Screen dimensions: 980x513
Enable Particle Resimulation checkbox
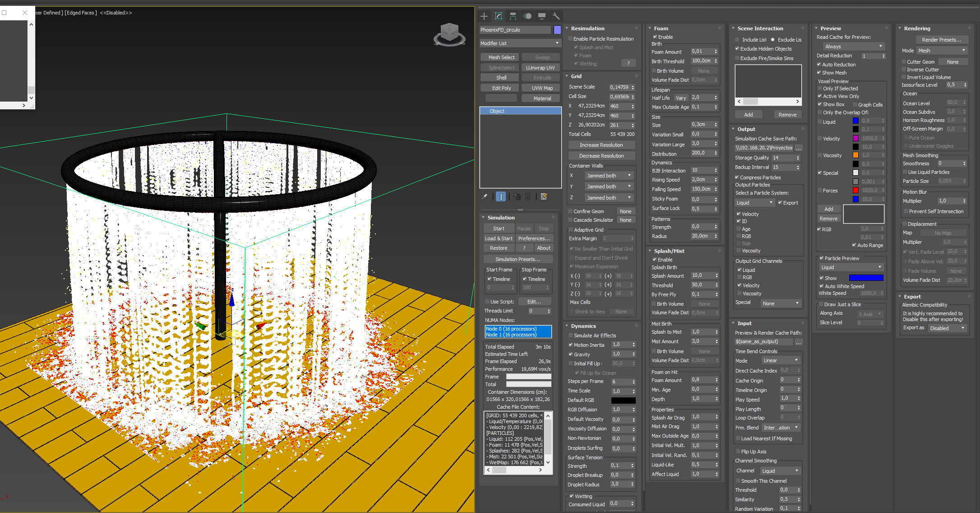click(x=570, y=39)
